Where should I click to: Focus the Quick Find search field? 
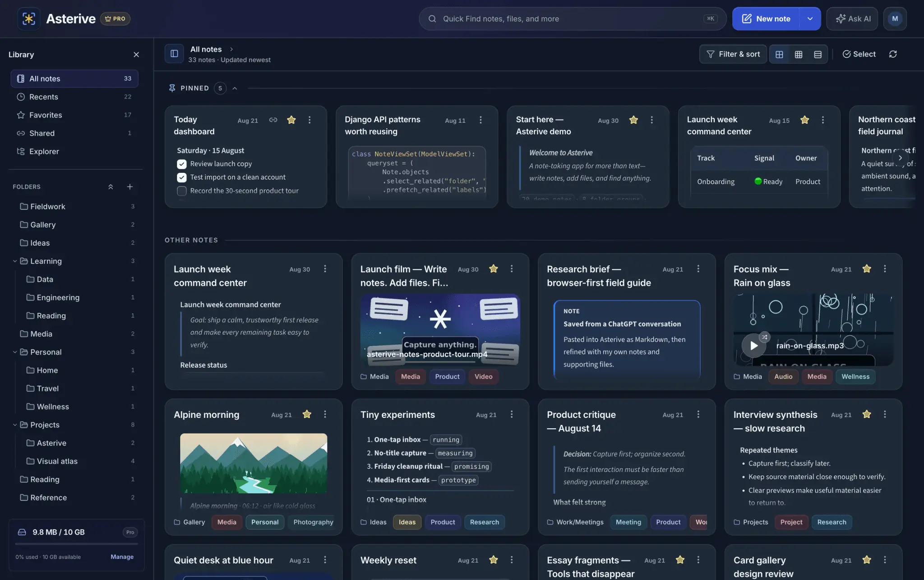coord(573,19)
